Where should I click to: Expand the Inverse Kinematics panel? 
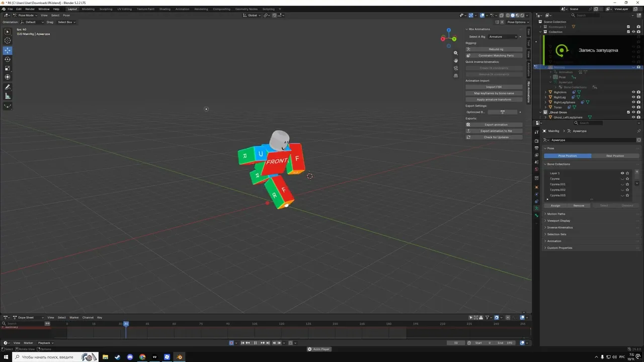(559, 227)
